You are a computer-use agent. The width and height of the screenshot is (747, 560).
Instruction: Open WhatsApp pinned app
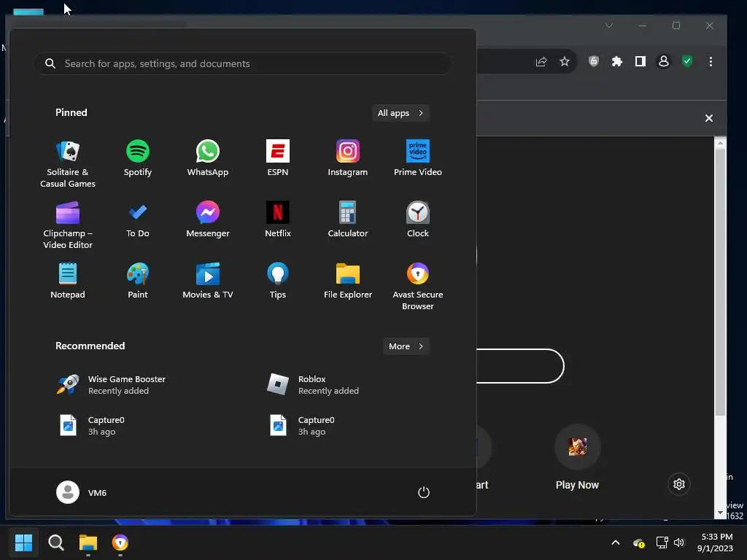pyautogui.click(x=208, y=158)
